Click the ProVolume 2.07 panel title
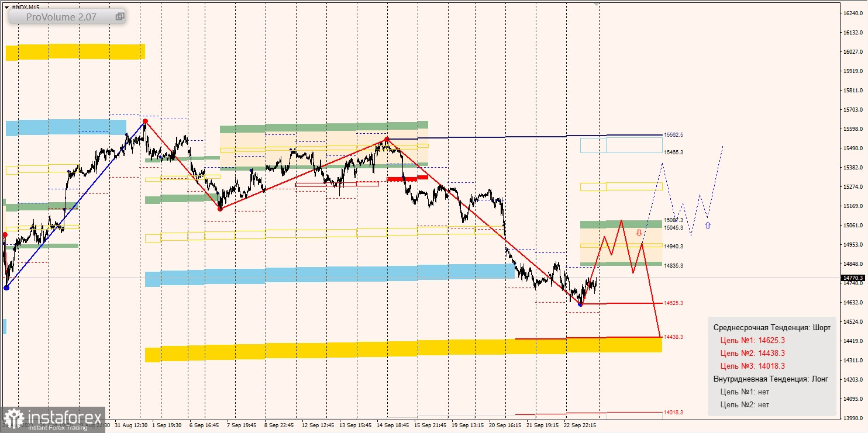868x433 pixels. tap(61, 17)
